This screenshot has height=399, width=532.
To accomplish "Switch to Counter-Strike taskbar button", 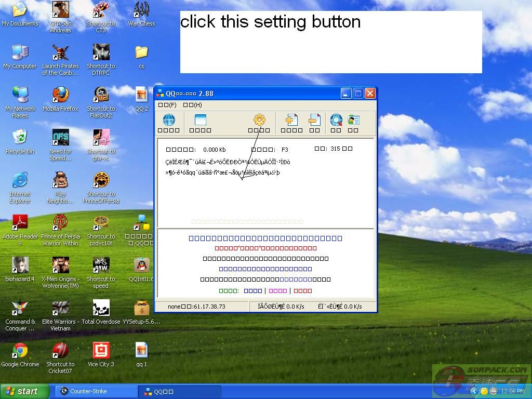I will click(x=96, y=392).
